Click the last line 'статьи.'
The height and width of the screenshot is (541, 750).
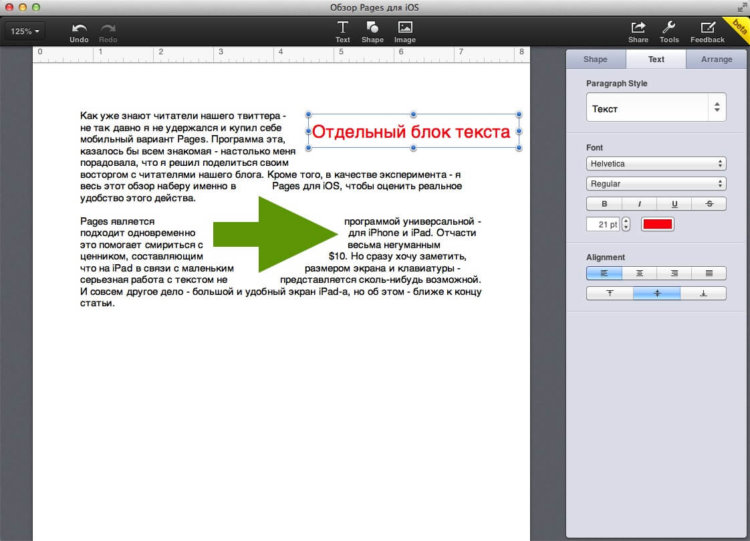98,303
